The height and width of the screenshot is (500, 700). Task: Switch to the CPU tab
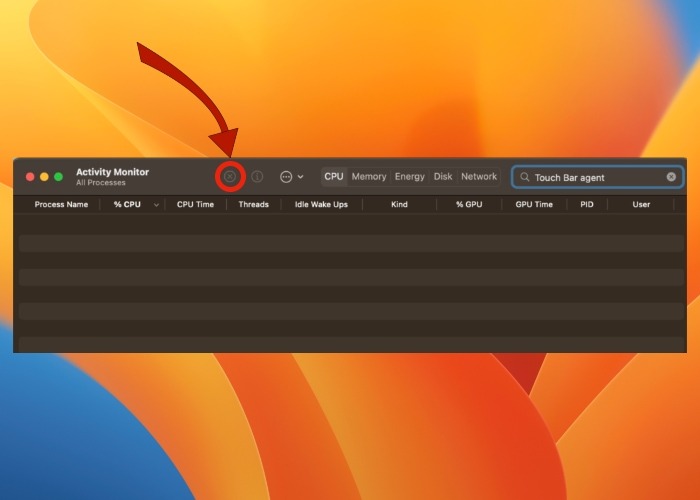pos(334,176)
